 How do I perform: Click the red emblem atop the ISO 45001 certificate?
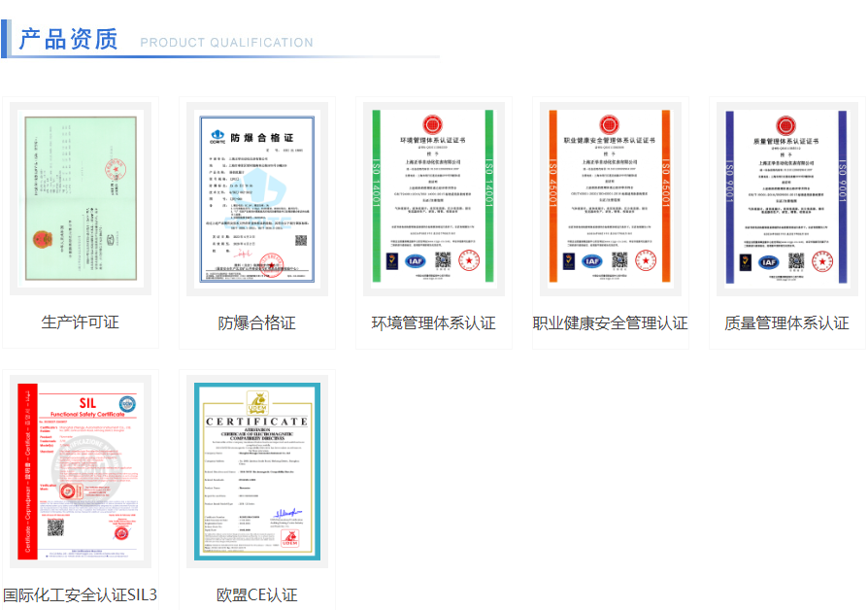(610, 124)
